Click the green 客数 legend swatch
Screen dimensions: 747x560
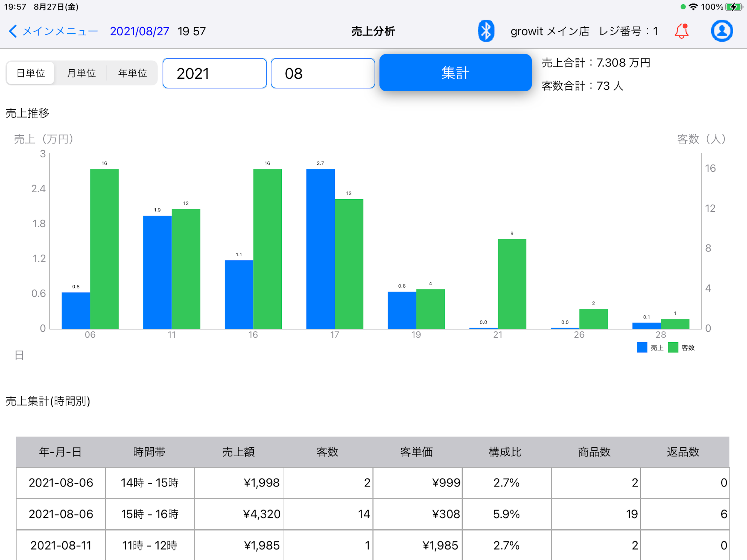(x=673, y=348)
